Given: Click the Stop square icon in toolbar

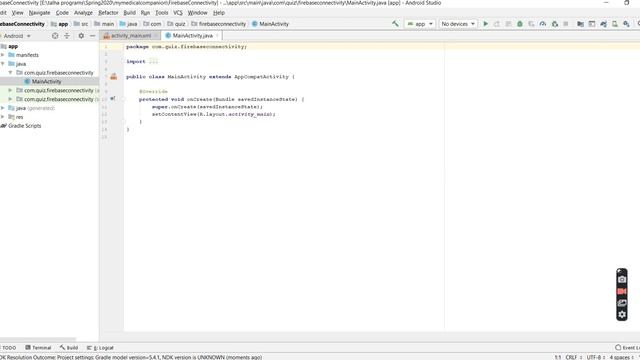Looking at the screenshot, I should (566, 24).
